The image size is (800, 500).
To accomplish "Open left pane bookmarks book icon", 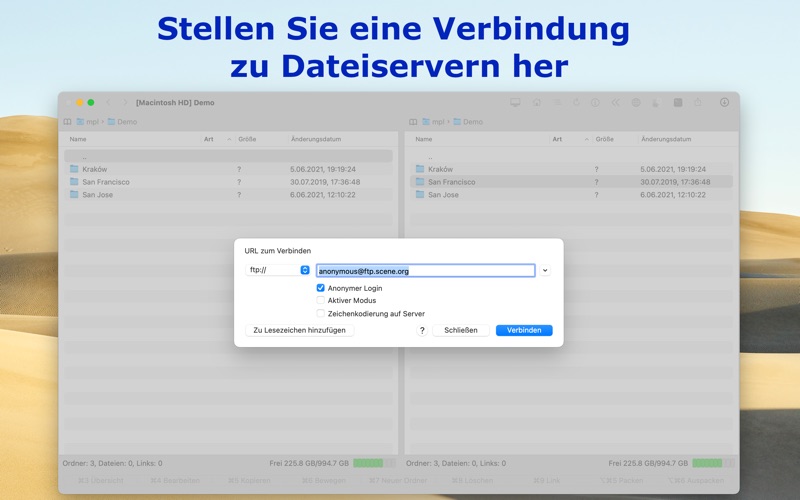I will (67, 122).
